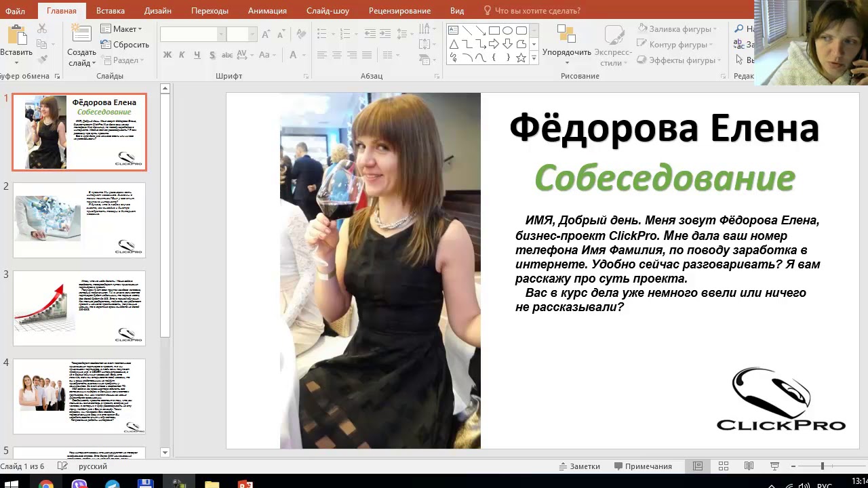
Task: Select the five-point star shape
Action: click(521, 58)
